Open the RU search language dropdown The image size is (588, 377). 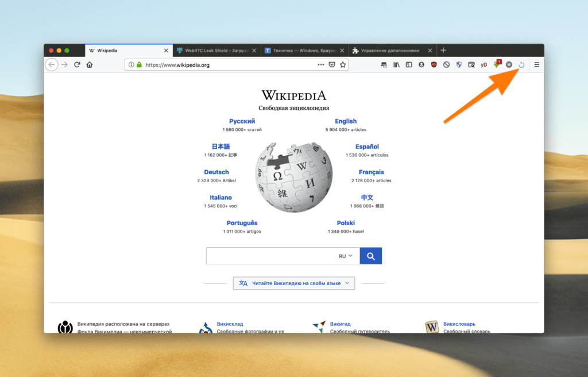tap(345, 256)
